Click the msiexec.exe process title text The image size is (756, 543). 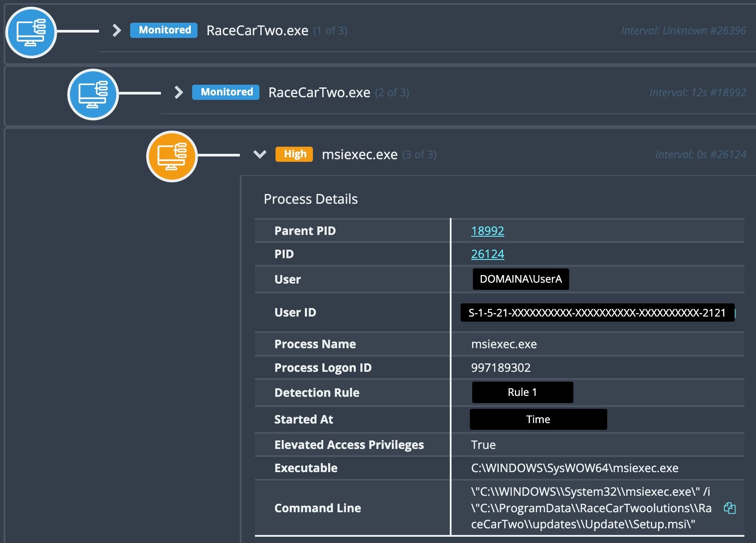pos(359,154)
